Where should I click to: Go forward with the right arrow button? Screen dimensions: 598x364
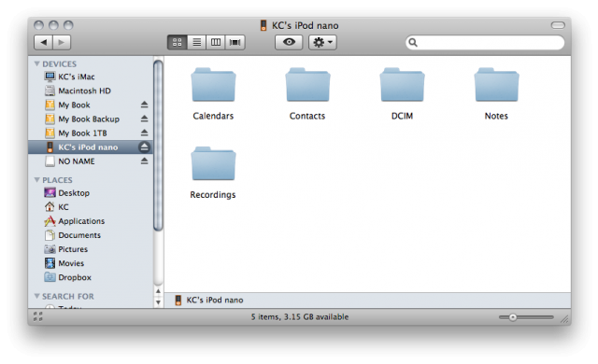pyautogui.click(x=62, y=42)
